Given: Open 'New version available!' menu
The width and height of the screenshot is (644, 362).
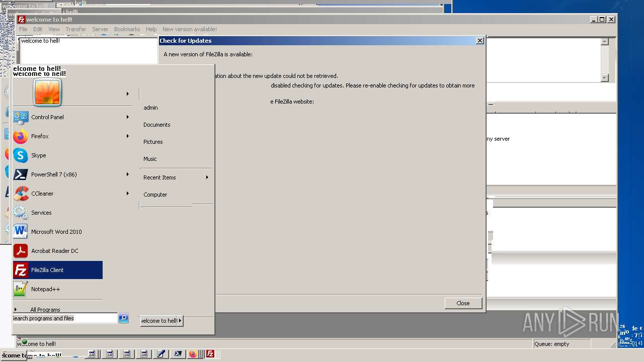Looking at the screenshot, I should [x=190, y=29].
